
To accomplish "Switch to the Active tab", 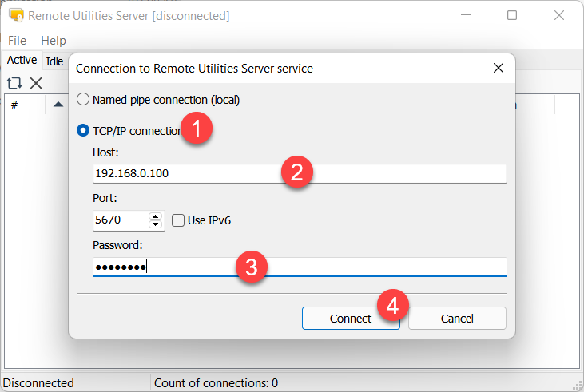I will [22, 60].
